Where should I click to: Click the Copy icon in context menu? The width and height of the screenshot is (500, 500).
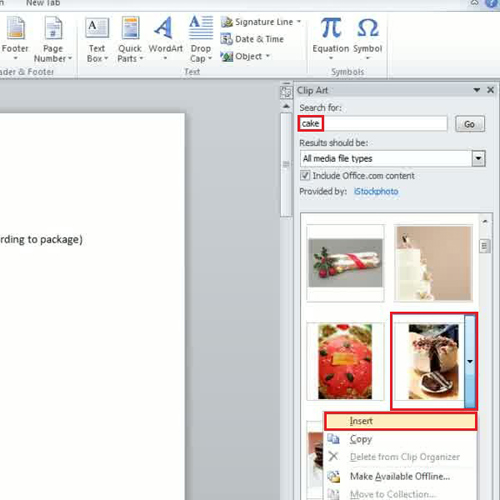(333, 439)
